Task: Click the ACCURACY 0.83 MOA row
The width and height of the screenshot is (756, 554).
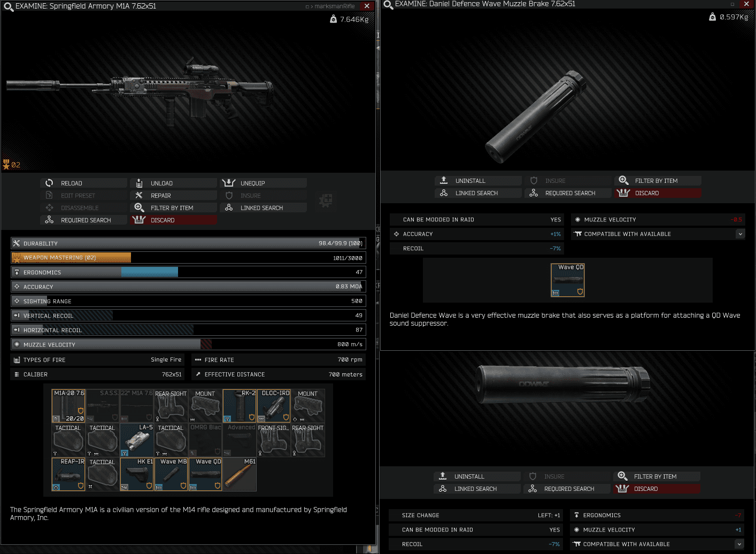Action: click(x=188, y=287)
